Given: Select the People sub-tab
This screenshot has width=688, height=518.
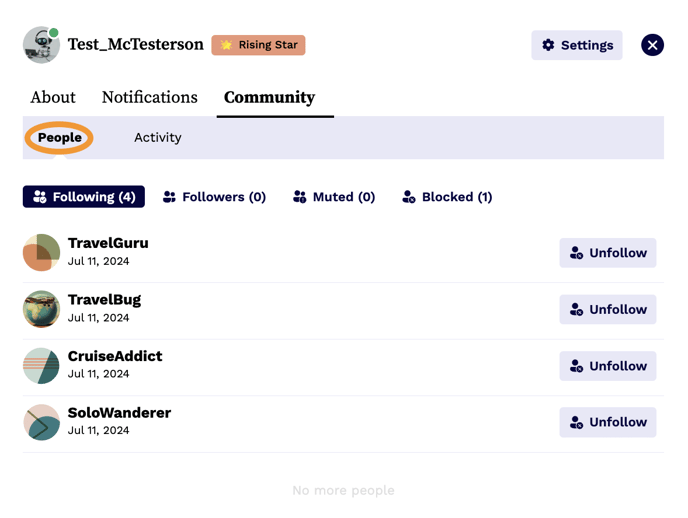Looking at the screenshot, I should pos(59,138).
